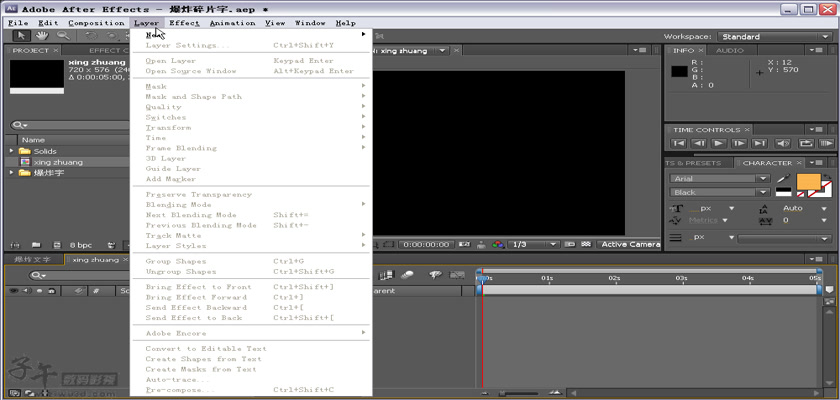Swap fill and stroke colors arrow
840x400 pixels.
[x=827, y=177]
